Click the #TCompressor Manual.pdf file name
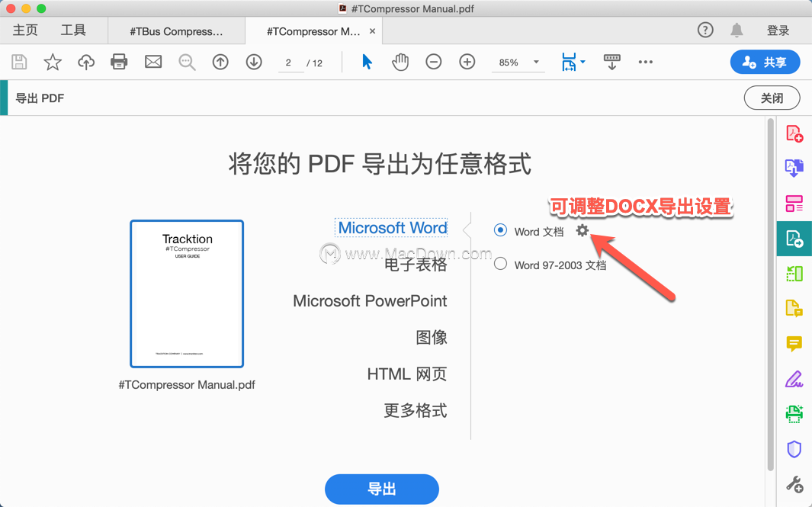 coord(187,385)
